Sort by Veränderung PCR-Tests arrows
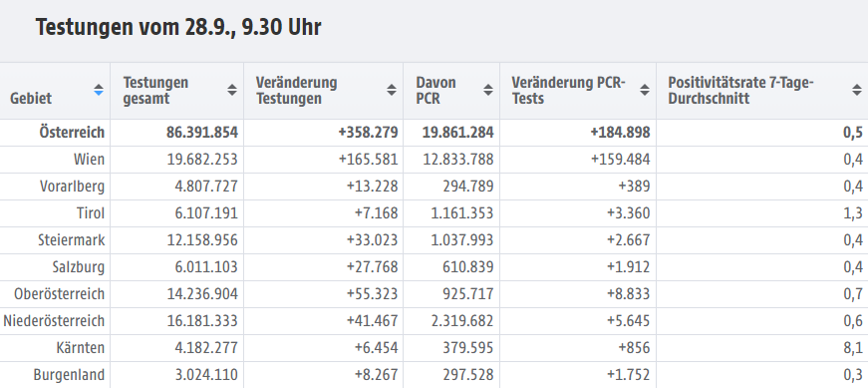The image size is (868, 388). coord(645,90)
